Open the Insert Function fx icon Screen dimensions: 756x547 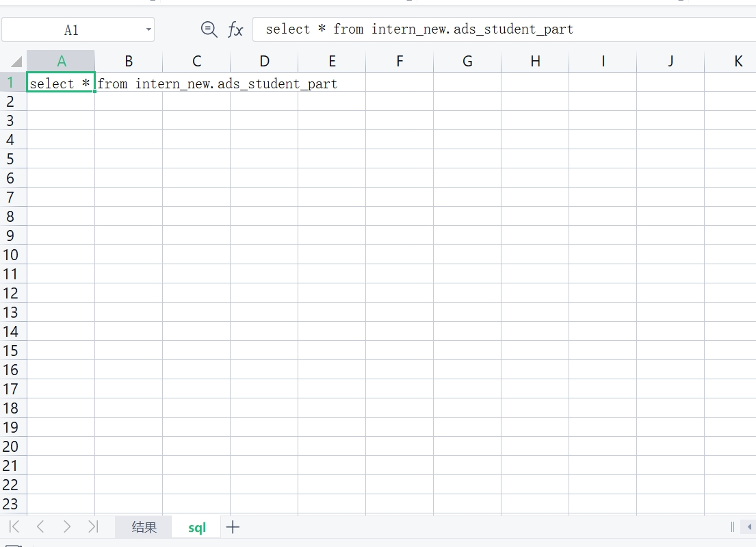[x=235, y=29]
